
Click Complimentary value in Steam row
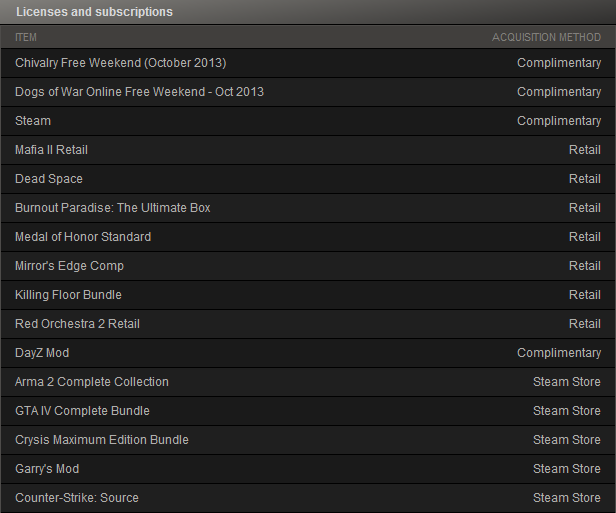tap(559, 121)
